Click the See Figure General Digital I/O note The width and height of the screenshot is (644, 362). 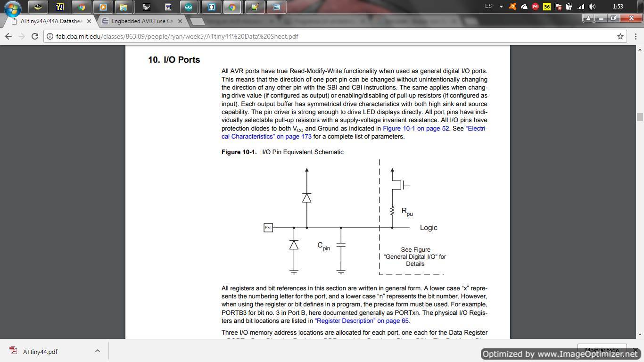pos(415,257)
